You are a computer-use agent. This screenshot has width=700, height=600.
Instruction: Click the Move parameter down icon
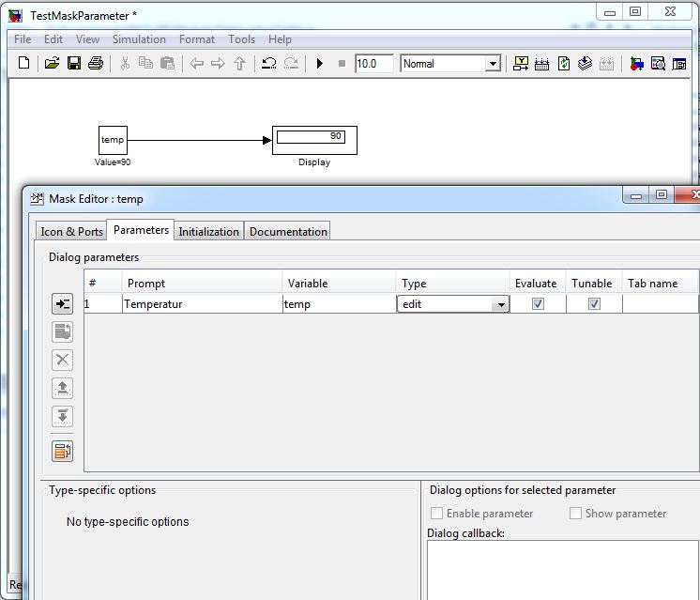[62, 417]
